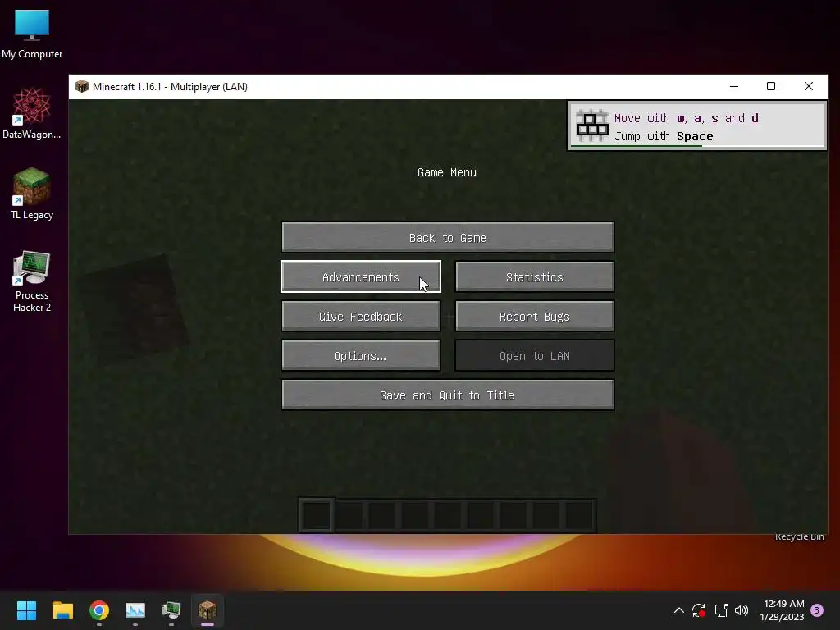Click Save and Quit to Title
The height and width of the screenshot is (630, 840).
[x=447, y=395]
